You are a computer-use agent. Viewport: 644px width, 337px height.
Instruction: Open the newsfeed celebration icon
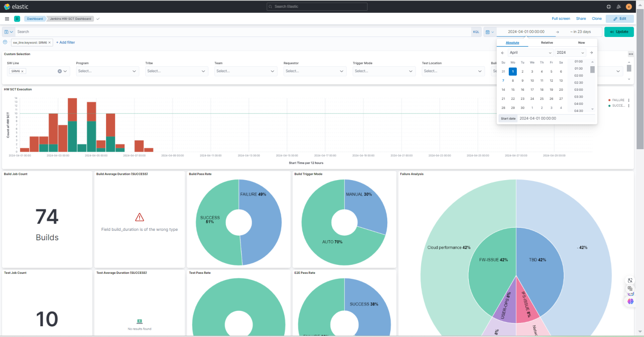coord(619,6)
